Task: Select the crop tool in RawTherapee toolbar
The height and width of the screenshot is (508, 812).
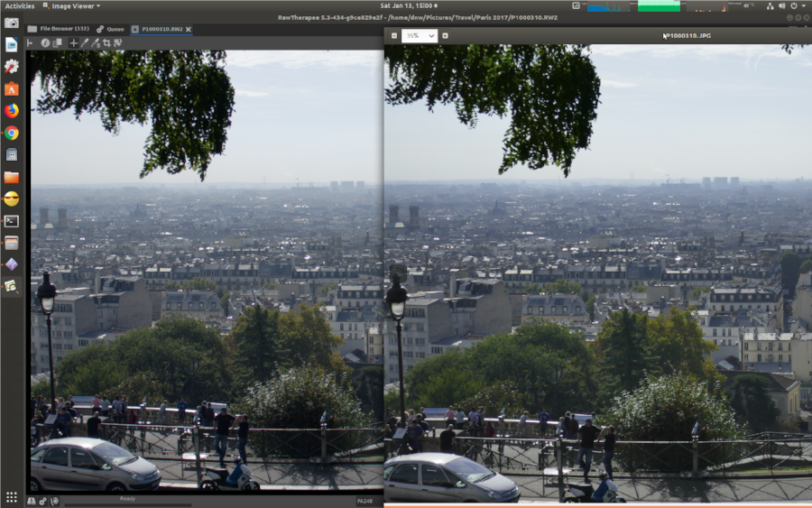Action: [x=106, y=42]
